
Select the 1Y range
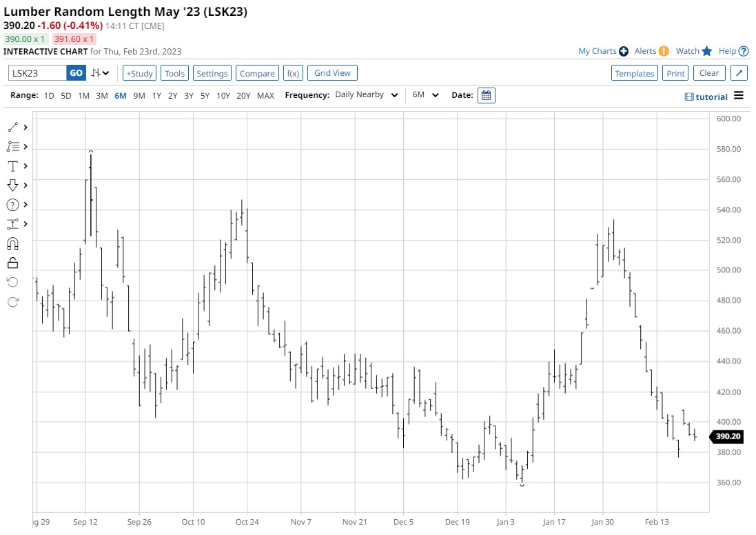coord(156,96)
